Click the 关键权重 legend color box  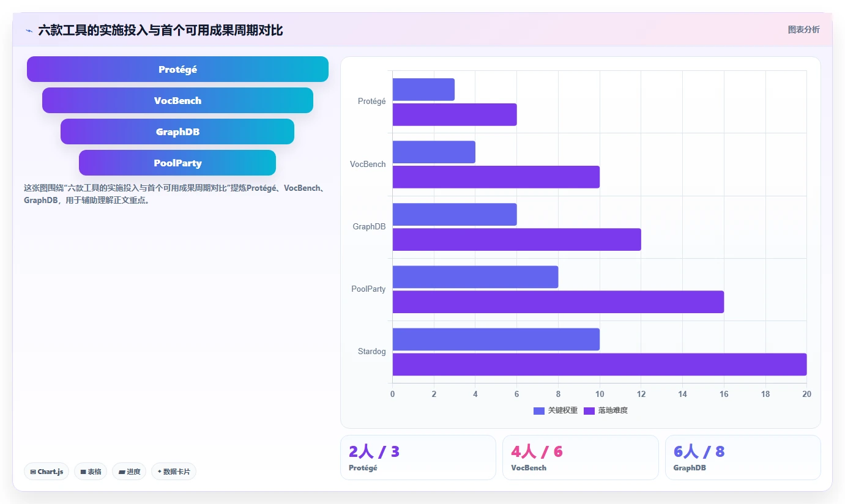(x=539, y=411)
